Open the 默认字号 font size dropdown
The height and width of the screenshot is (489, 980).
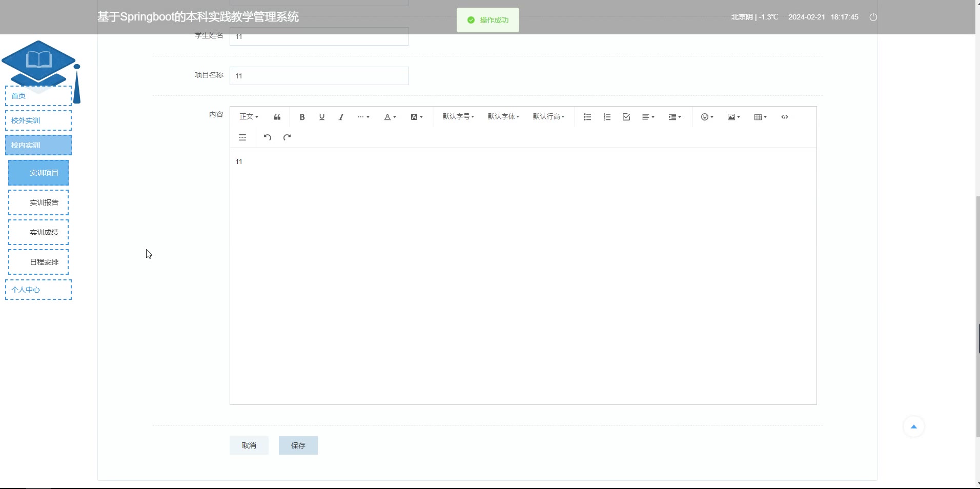pyautogui.click(x=458, y=117)
